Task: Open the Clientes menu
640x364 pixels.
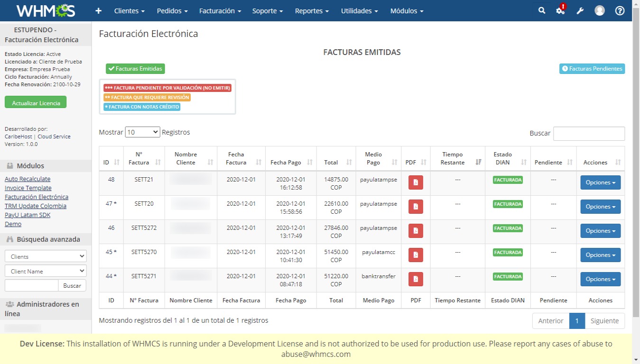Action: pos(130,11)
